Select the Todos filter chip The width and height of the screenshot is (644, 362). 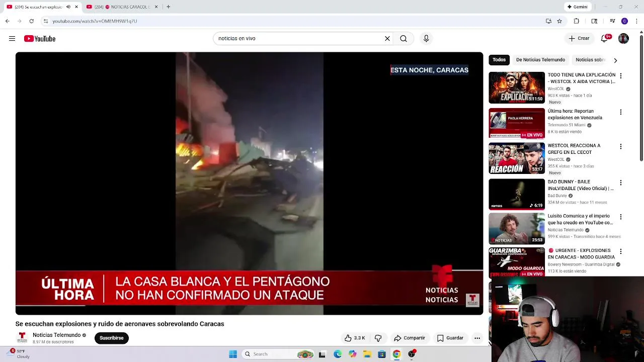click(499, 60)
